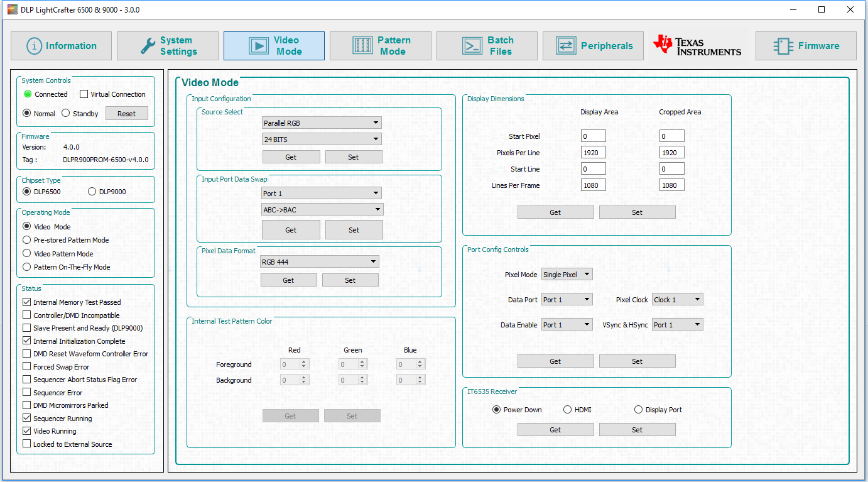
Task: Click the Reset button in System Controls
Action: 126,114
